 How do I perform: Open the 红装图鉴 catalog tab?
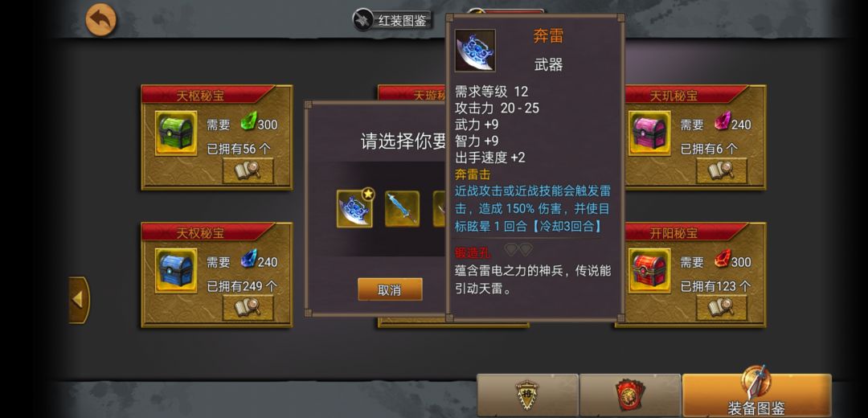pos(392,20)
